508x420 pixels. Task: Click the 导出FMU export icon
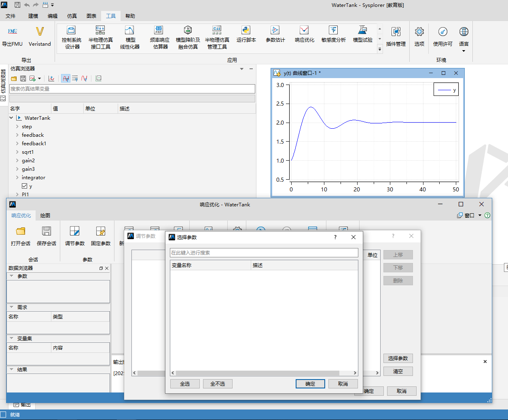tap(13, 31)
